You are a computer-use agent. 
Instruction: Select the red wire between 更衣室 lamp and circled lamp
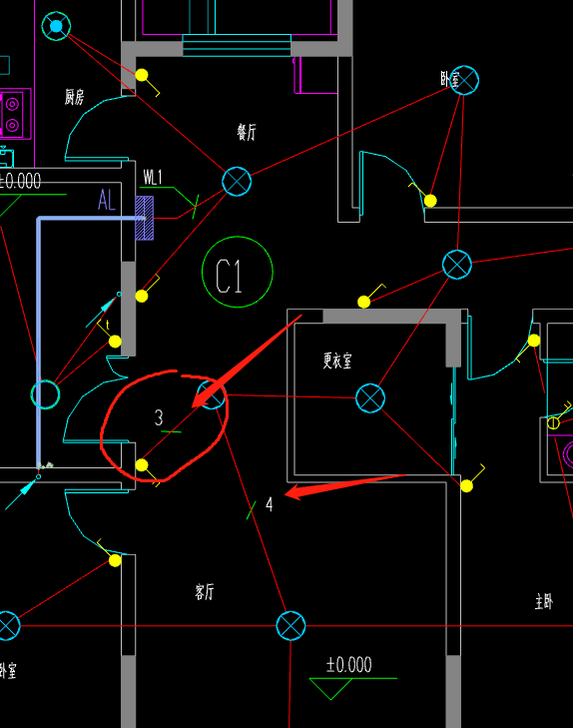(x=290, y=396)
